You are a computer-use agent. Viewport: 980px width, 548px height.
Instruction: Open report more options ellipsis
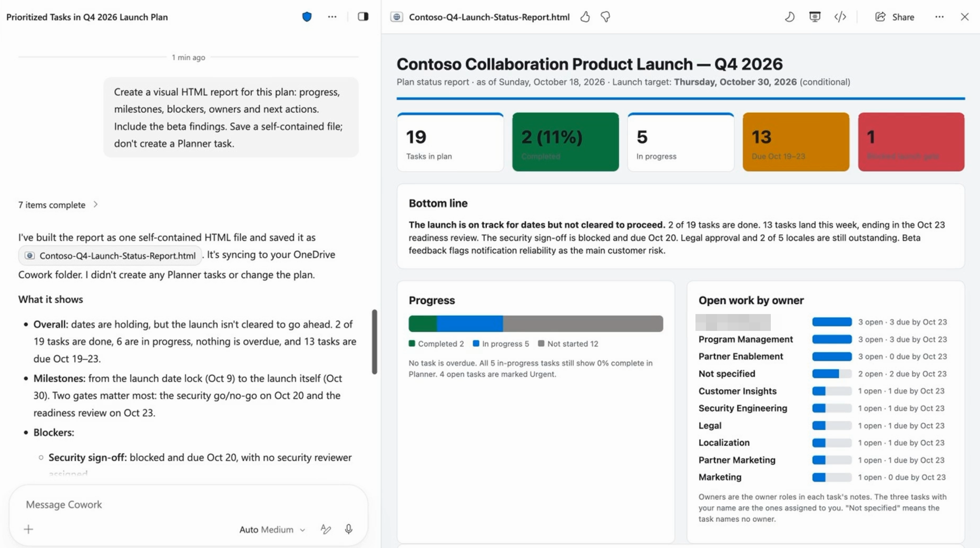[x=939, y=17]
